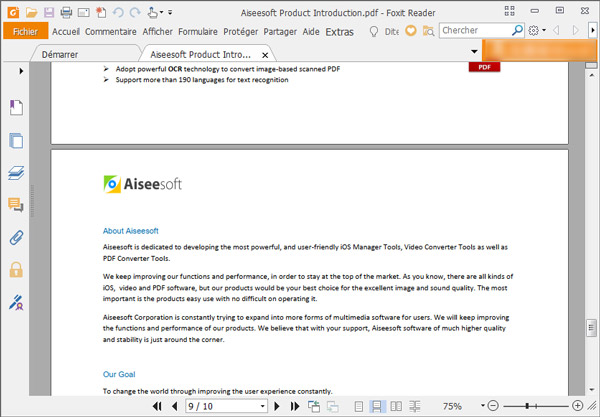This screenshot has width=600, height=417.
Task: Open the Partager tab
Action: pyautogui.click(x=280, y=32)
